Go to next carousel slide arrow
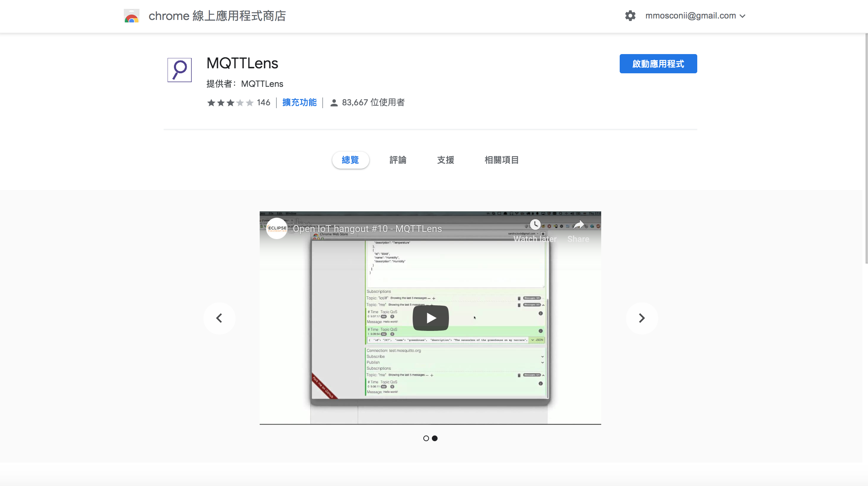Viewport: 868px width, 486px height. click(x=642, y=318)
